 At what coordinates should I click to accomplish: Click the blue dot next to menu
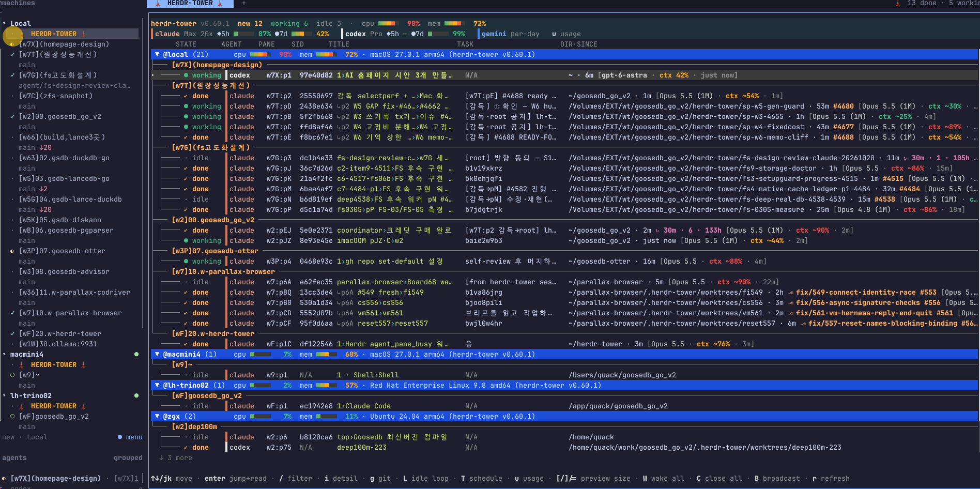(120, 437)
